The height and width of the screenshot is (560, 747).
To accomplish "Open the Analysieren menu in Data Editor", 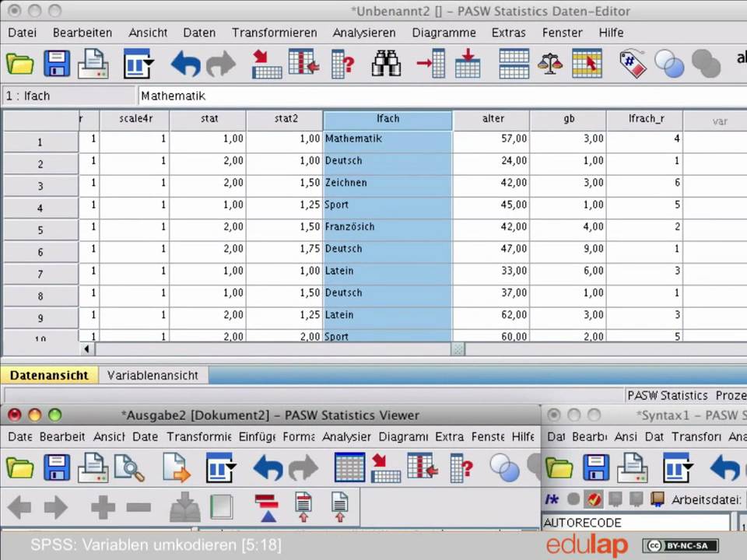I will pyautogui.click(x=364, y=33).
